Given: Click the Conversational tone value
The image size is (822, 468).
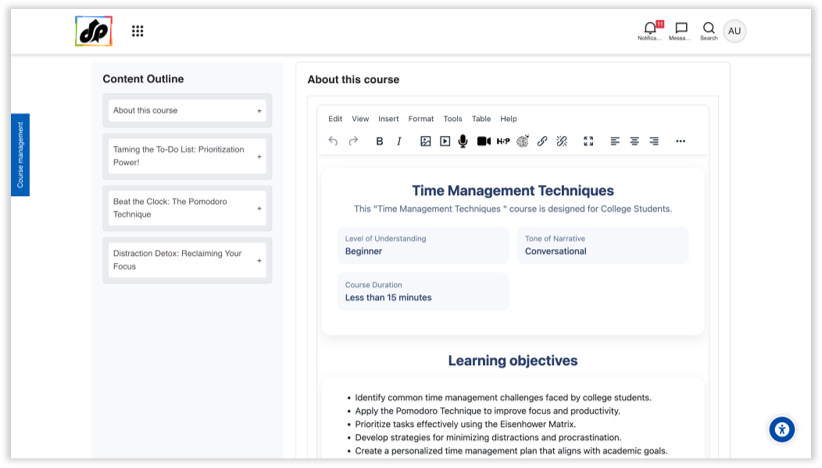Looking at the screenshot, I should coord(556,251).
